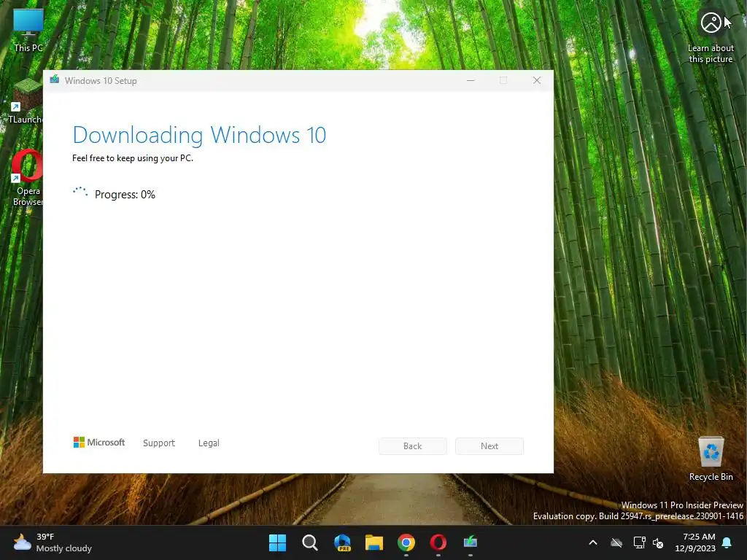The height and width of the screenshot is (560, 747).
Task: Click the Progress: 0% text
Action: coord(125,194)
